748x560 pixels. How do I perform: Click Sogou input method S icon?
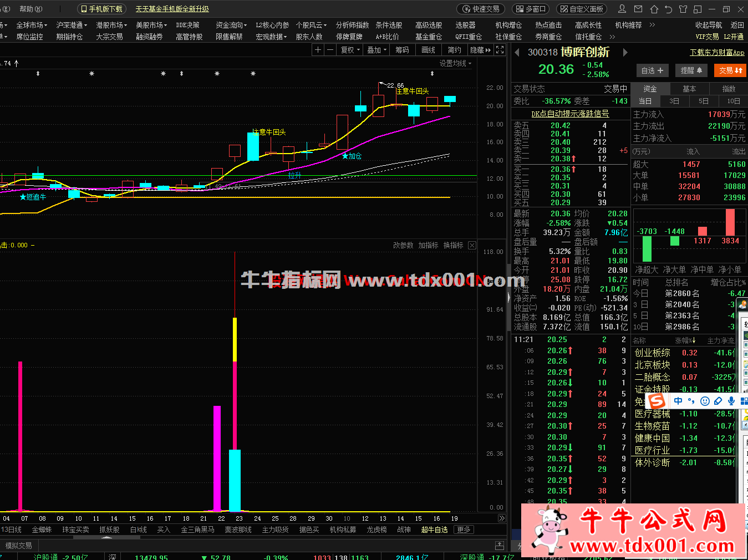coord(657,400)
